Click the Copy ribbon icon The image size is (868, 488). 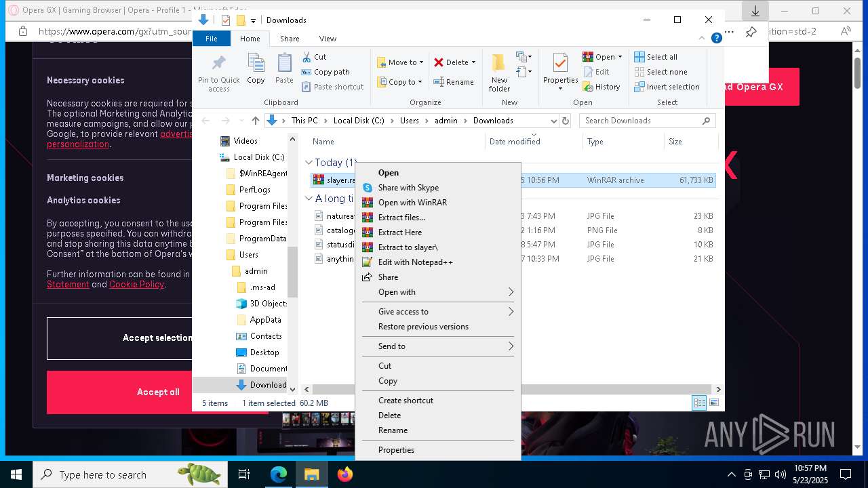point(256,69)
